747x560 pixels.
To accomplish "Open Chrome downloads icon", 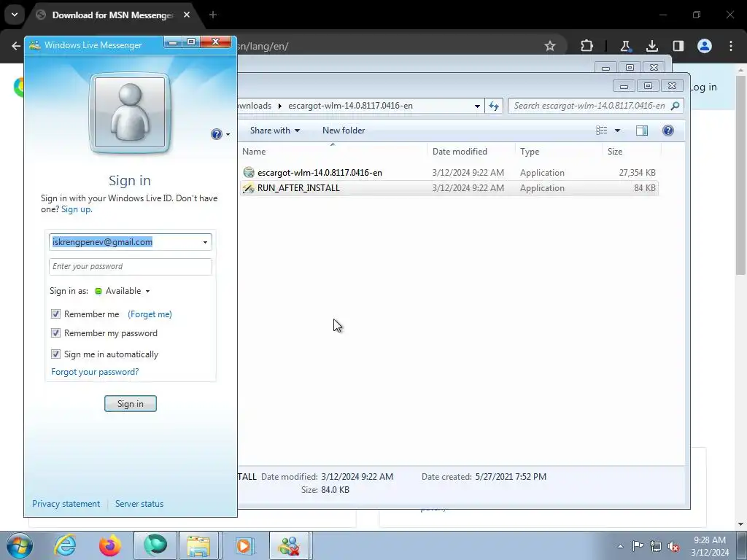I will 651,46.
